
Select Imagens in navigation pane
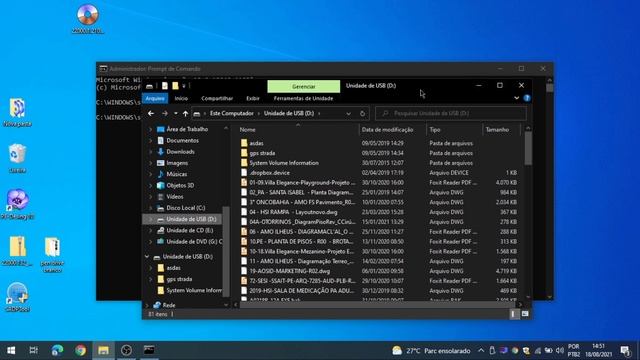[x=177, y=163]
